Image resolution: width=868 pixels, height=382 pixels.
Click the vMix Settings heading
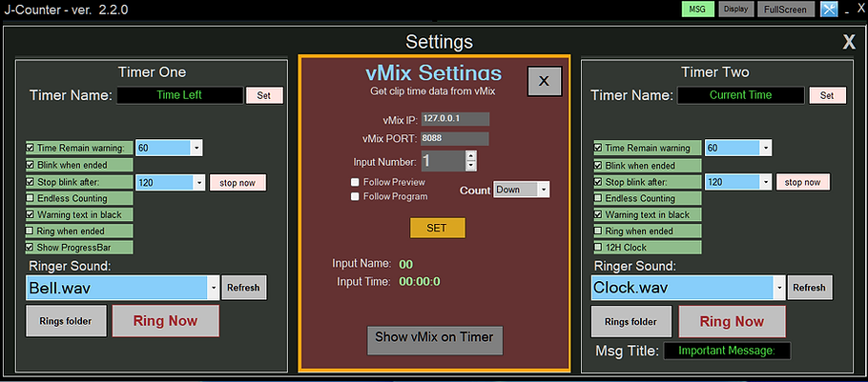click(x=433, y=73)
